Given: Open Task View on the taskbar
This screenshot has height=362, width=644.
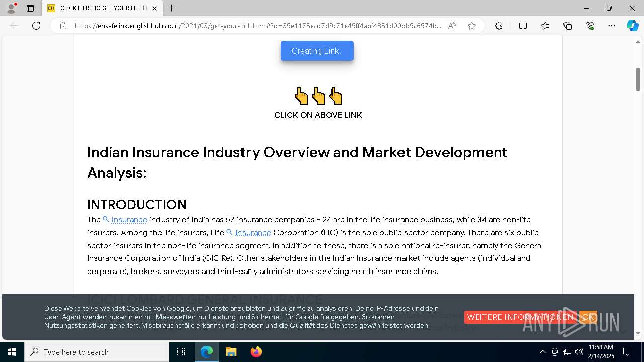Looking at the screenshot, I should (x=181, y=352).
